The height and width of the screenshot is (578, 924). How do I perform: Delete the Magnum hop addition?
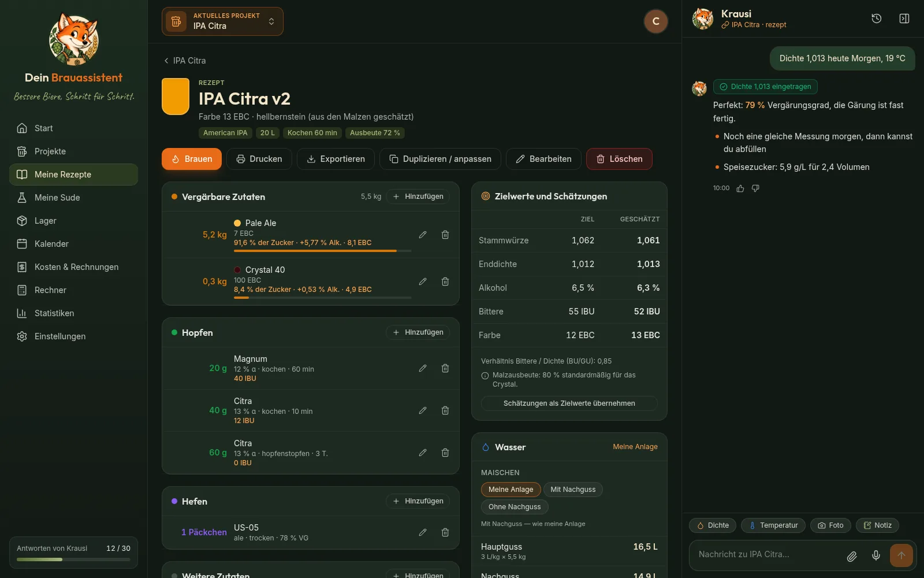pos(445,368)
